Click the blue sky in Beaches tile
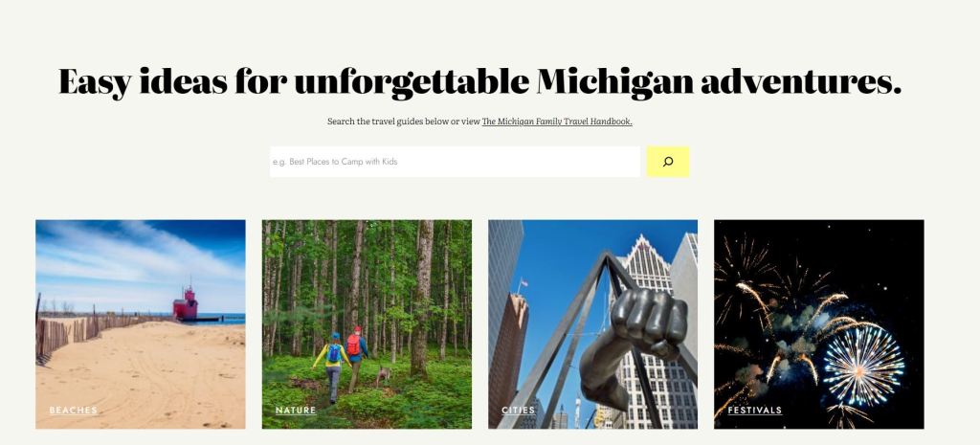 [x=141, y=262]
